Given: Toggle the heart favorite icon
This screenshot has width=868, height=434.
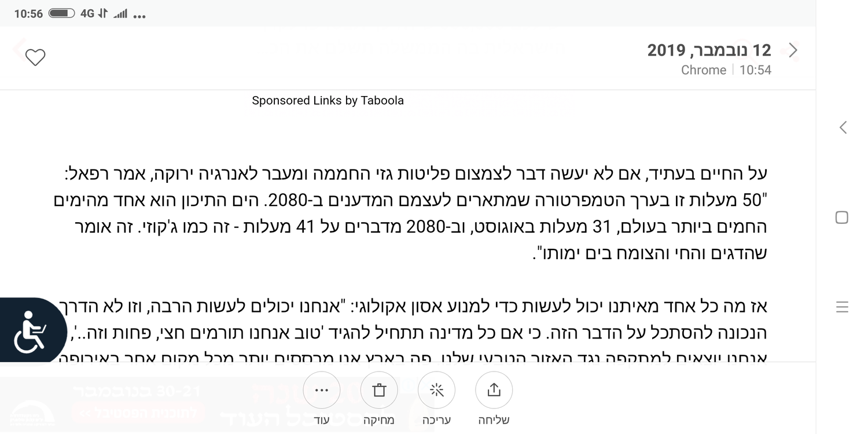Looking at the screenshot, I should (x=35, y=57).
